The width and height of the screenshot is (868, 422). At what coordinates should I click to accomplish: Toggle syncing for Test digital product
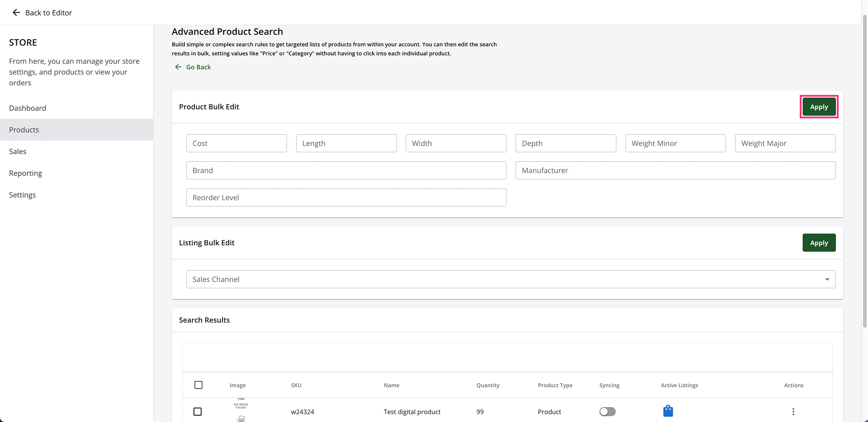click(x=607, y=412)
